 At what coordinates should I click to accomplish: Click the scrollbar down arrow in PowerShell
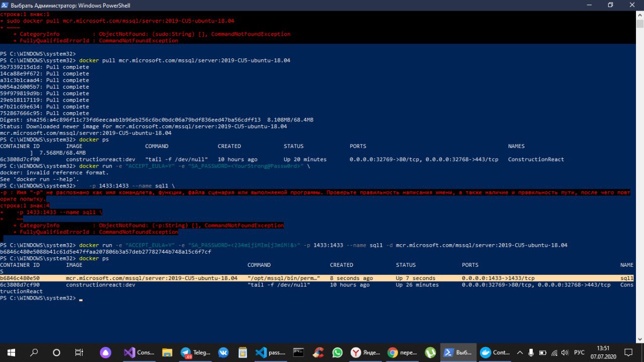pyautogui.click(x=639, y=339)
